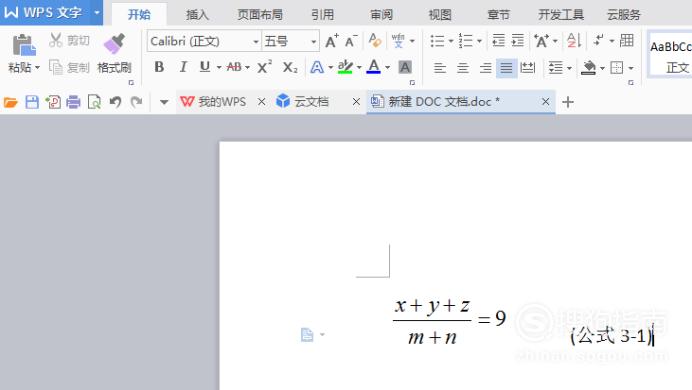Open underline style dropdown arrow
This screenshot has height=390, width=692.
pos(219,68)
